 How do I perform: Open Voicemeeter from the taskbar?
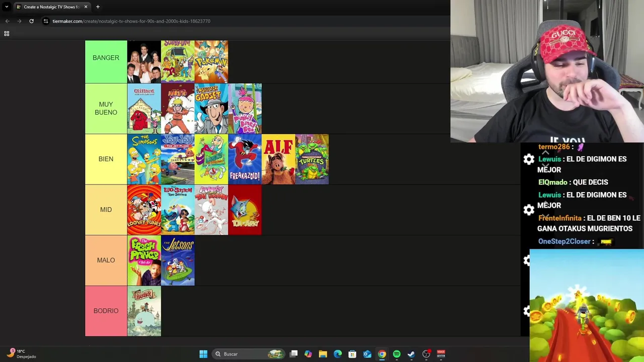pos(441,354)
